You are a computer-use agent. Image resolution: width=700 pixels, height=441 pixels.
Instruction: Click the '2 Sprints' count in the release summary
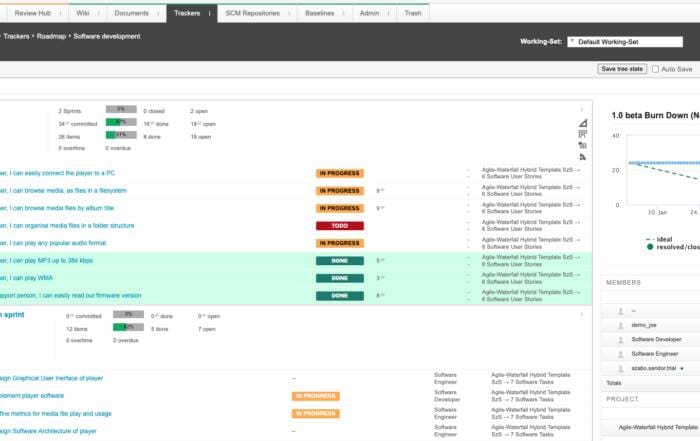[x=70, y=111]
